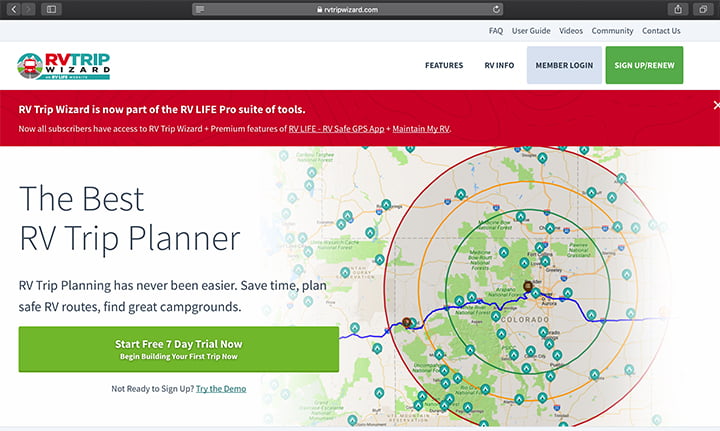
Task: Click the SIGN UP/RENEW button
Action: coord(644,65)
